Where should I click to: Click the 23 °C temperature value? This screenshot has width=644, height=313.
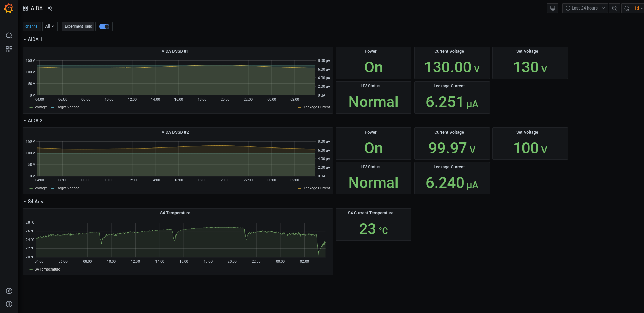373,229
